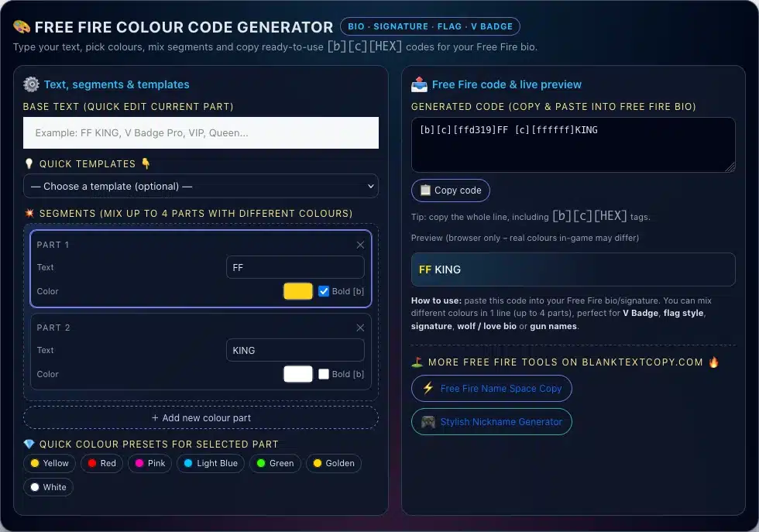Click the 'How to use:' text
The image size is (759, 532).
(436, 300)
